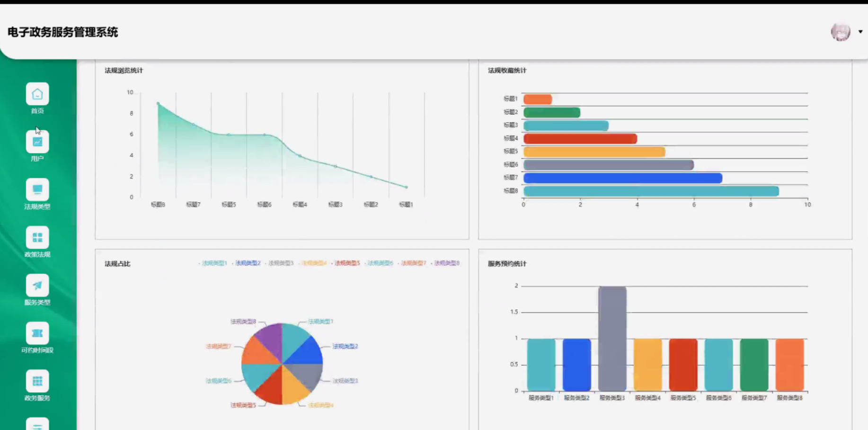
Task: Select the purple 法规类型8 pie slice
Action: [x=272, y=339]
